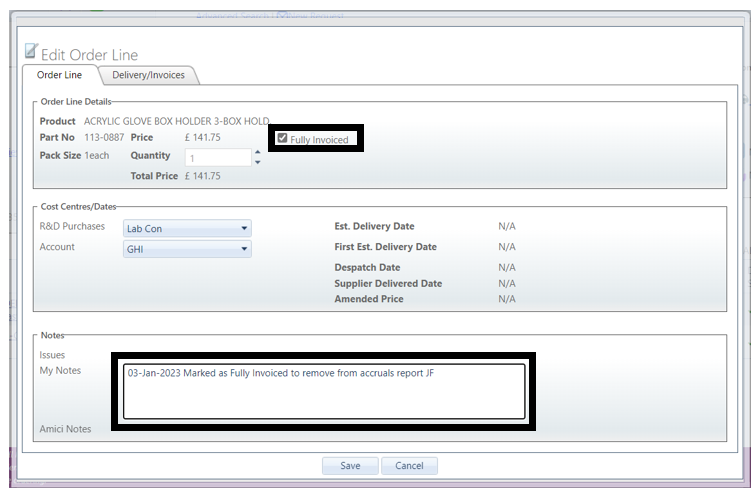Viewport: 752px width, 488px height.
Task: Open the Account GHI dropdown
Action: pyautogui.click(x=187, y=249)
